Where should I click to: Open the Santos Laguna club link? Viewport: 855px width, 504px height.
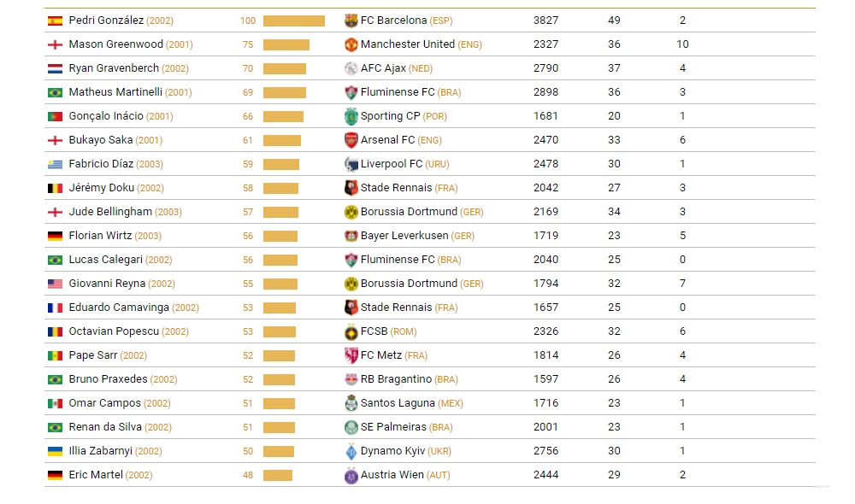398,403
